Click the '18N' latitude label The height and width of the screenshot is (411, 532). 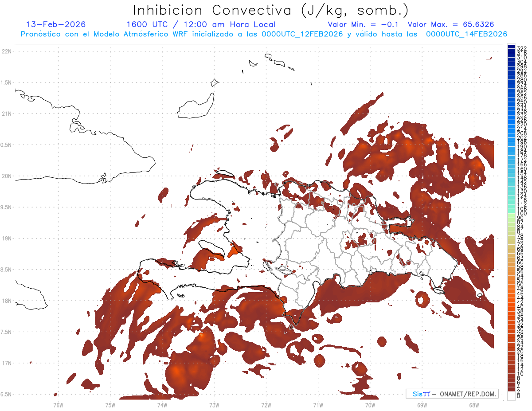[x=7, y=301]
